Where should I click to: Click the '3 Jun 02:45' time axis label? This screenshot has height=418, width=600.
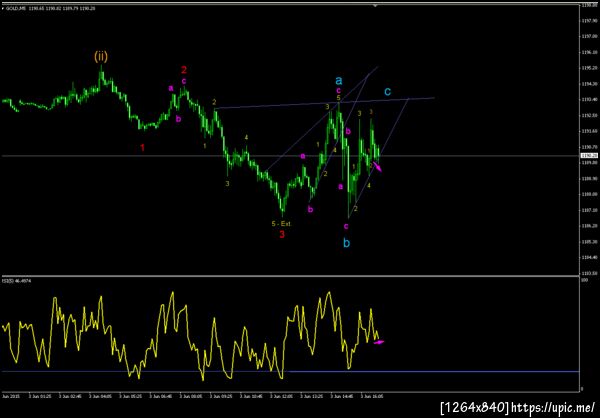72,397
